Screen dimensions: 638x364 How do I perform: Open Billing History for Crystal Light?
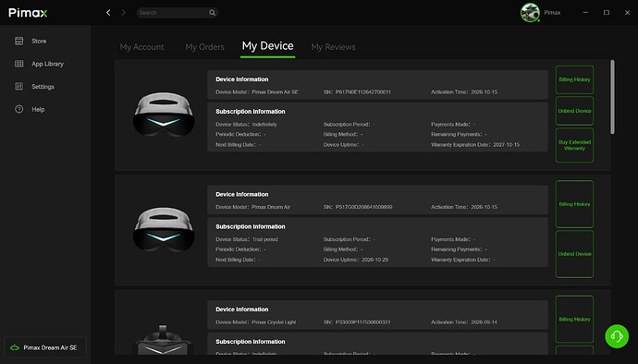coord(574,320)
